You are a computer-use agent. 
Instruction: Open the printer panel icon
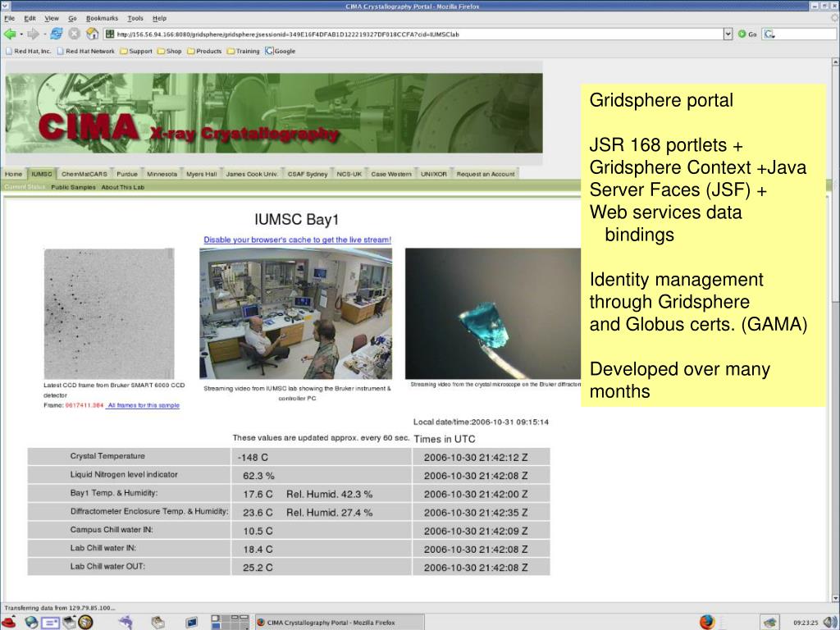(x=69, y=622)
